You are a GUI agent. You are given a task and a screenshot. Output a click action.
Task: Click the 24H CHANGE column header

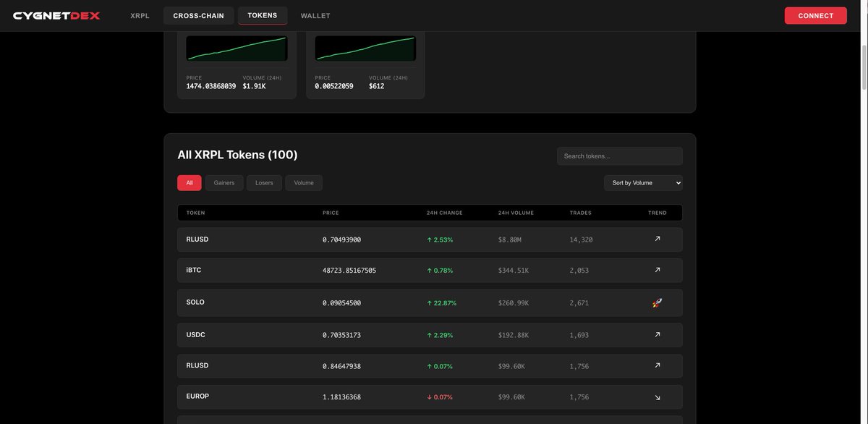point(445,213)
